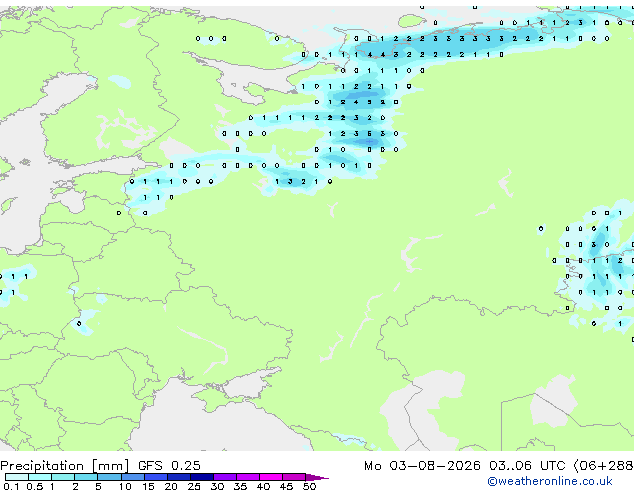Click the '50' legend scale label
The height and width of the screenshot is (490, 634).
pos(310,486)
